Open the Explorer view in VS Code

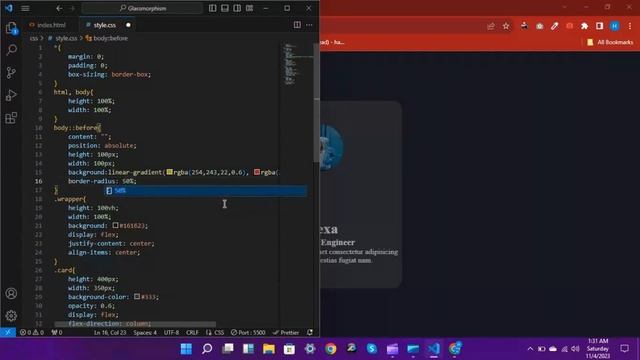[11, 28]
